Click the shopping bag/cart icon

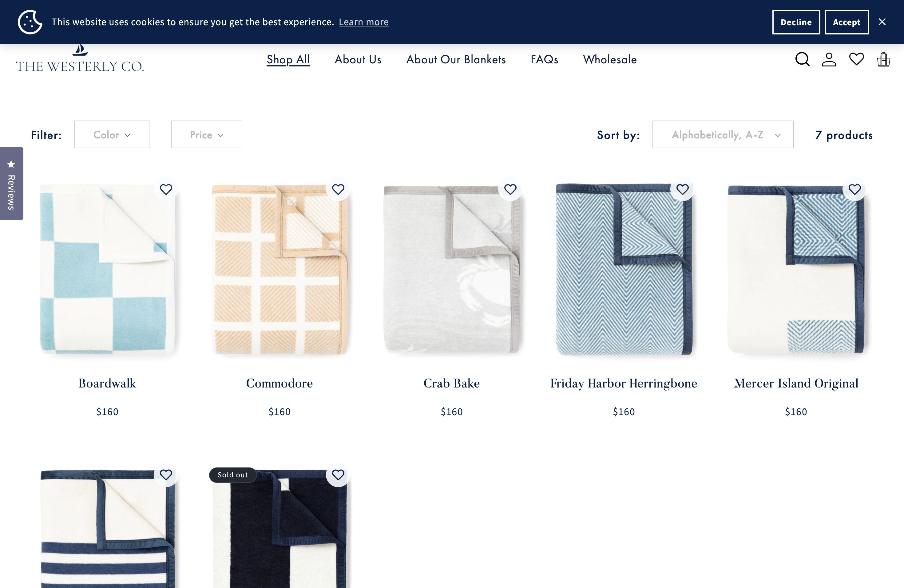(x=884, y=59)
